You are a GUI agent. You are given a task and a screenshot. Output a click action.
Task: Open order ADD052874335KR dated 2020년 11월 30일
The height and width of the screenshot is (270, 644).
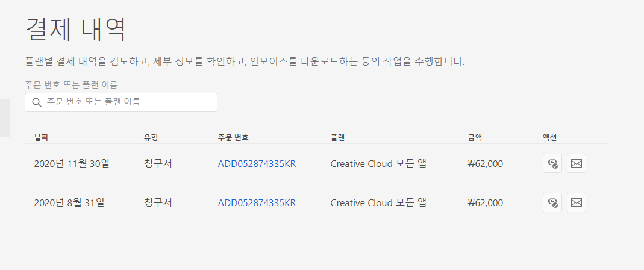[x=257, y=164]
